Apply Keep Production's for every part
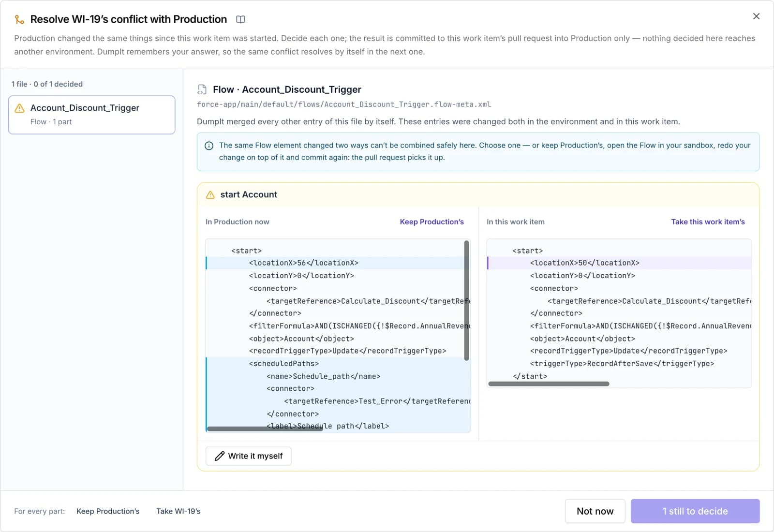774x532 pixels. pyautogui.click(x=108, y=511)
